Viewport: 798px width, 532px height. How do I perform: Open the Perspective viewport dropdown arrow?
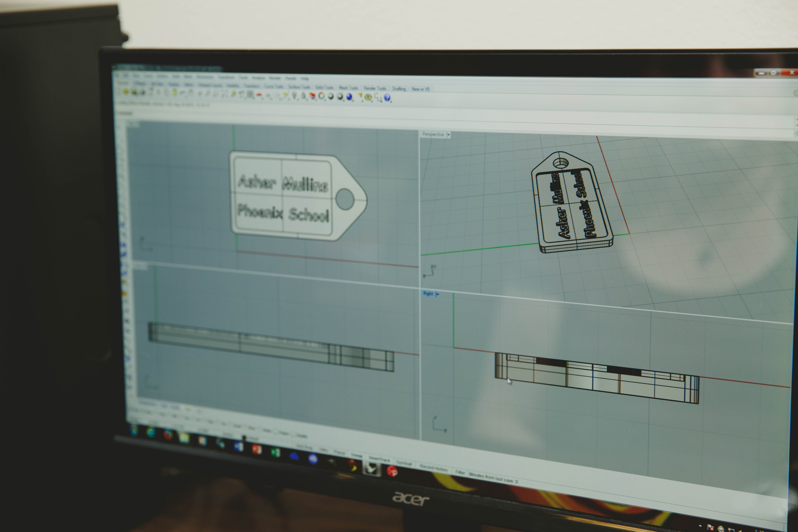point(448,135)
